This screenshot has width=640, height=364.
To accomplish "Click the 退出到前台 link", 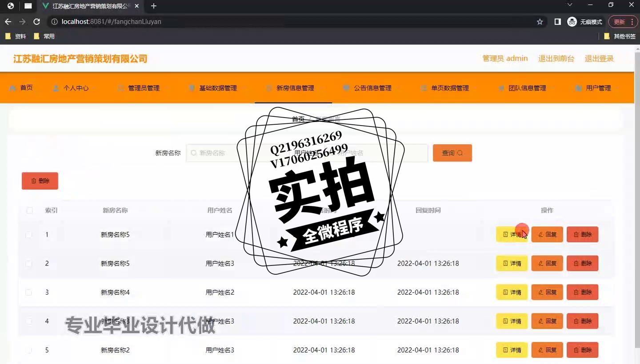I will (x=556, y=59).
